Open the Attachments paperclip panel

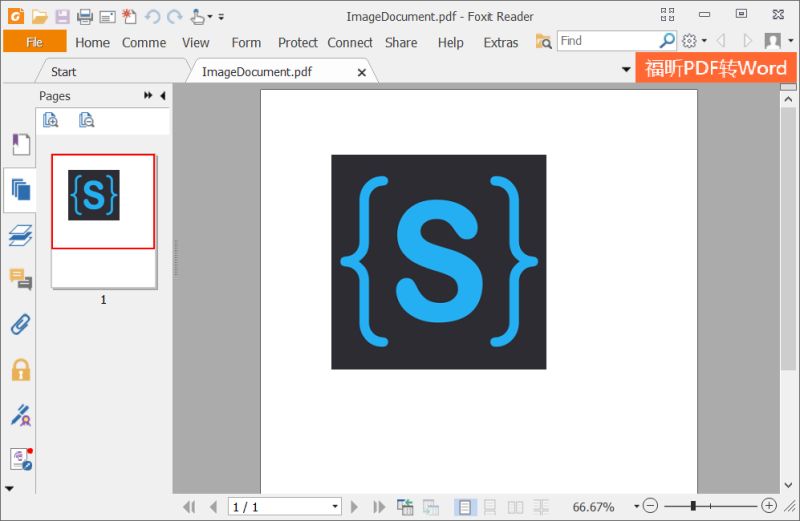(21, 324)
